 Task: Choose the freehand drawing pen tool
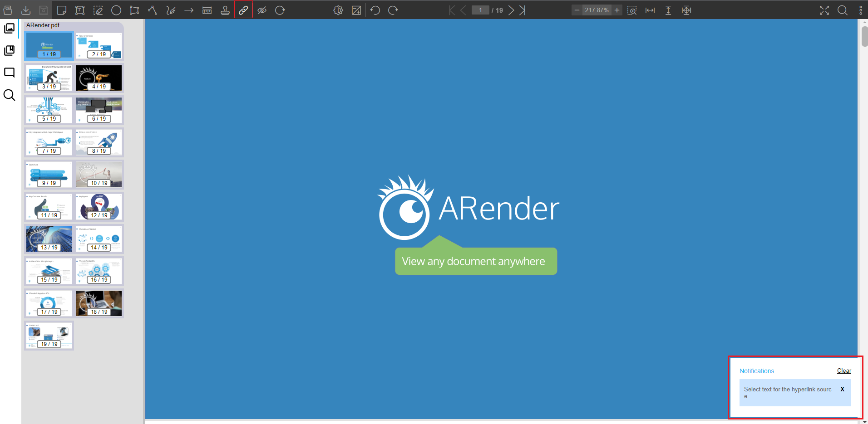pyautogui.click(x=171, y=10)
